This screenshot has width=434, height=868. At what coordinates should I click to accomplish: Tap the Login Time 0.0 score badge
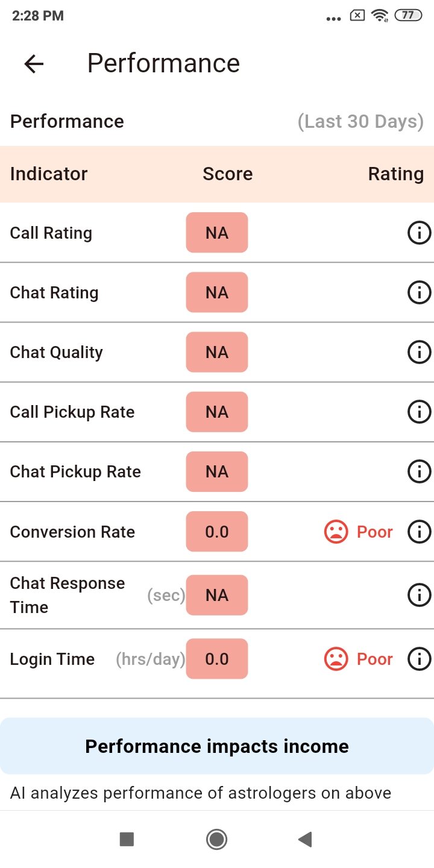tap(217, 659)
